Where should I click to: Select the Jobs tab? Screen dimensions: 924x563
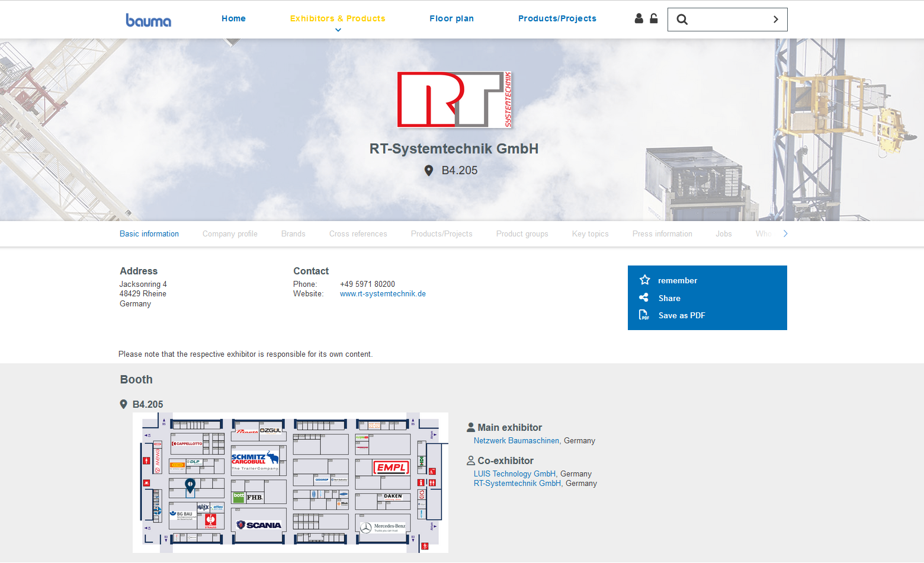724,233
